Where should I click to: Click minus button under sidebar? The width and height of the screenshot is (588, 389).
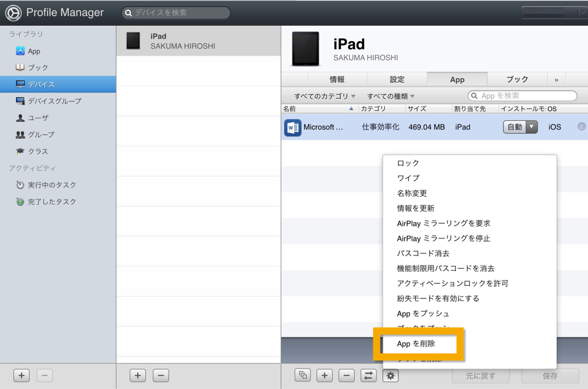coord(45,375)
